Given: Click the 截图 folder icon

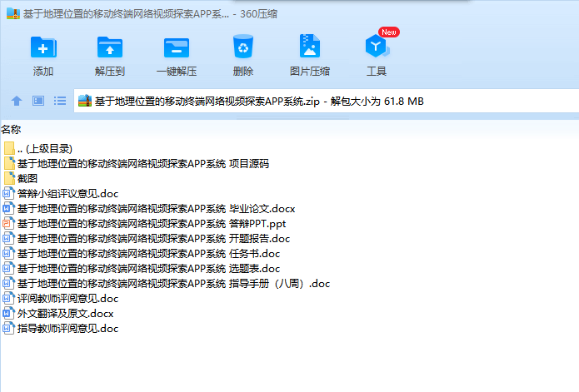Looking at the screenshot, I should pyautogui.click(x=9, y=178).
